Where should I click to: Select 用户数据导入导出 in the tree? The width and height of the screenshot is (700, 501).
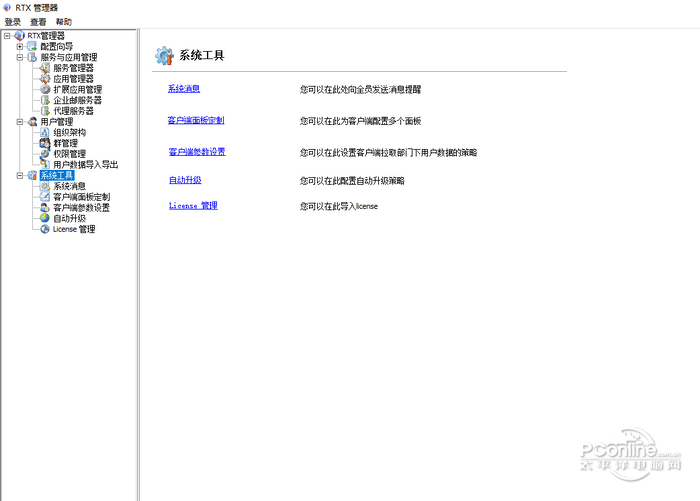click(x=86, y=164)
